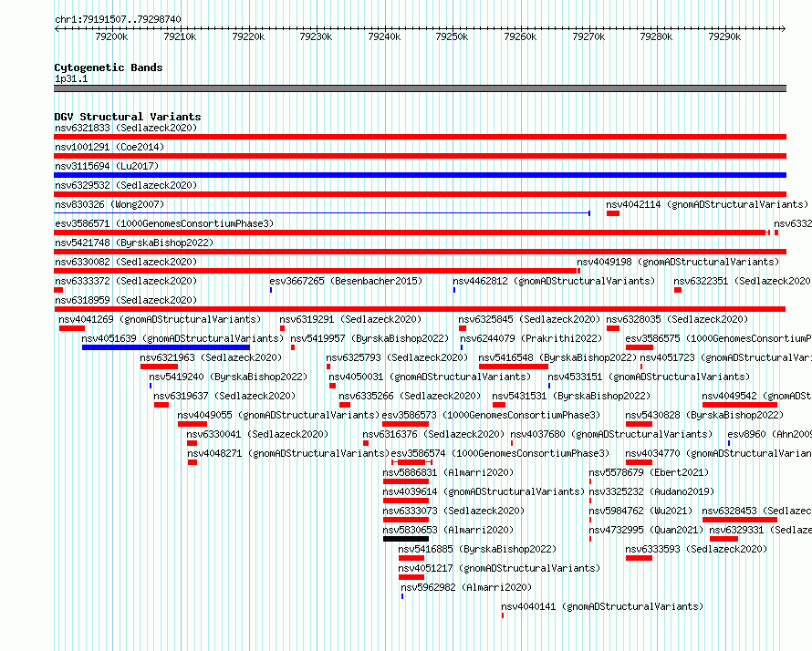Select esv3586571 (1000GenomesConsortiumPhase3) label
The image size is (812, 651).
164,223
